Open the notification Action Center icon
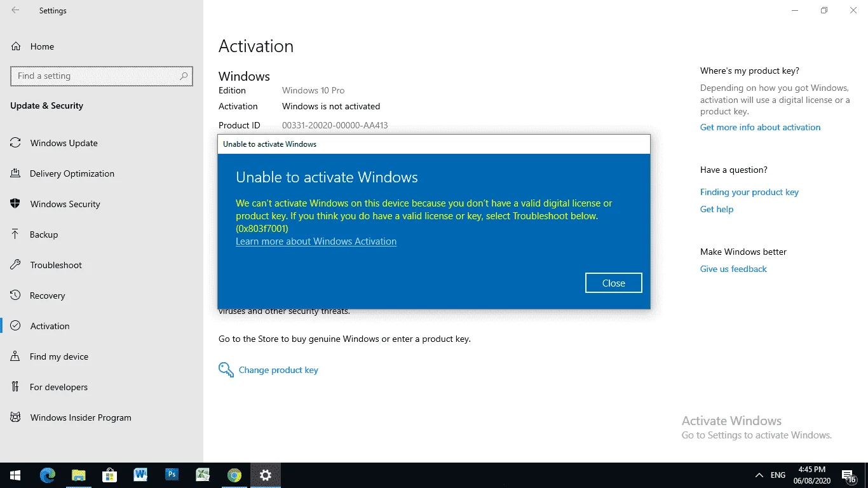 point(848,476)
